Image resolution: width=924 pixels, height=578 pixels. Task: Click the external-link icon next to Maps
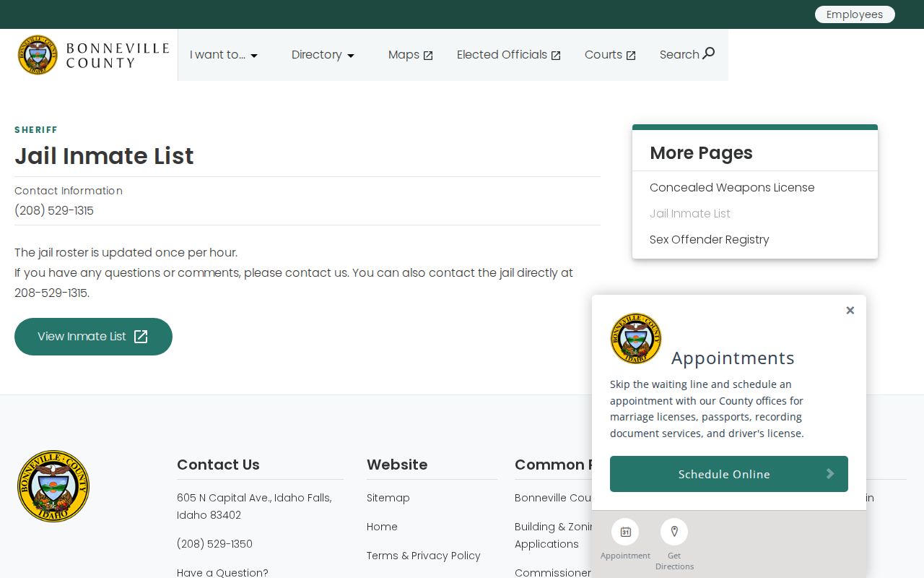[x=428, y=56]
